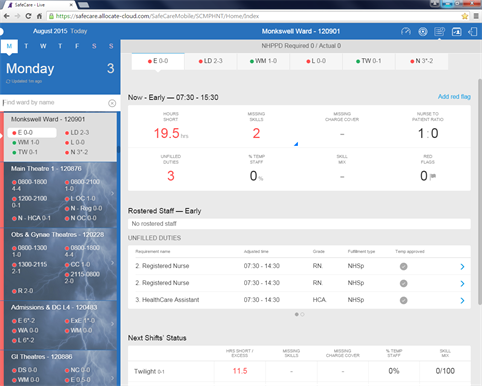The height and width of the screenshot is (386, 482).
Task: Click the Add red flag link
Action: pos(454,97)
